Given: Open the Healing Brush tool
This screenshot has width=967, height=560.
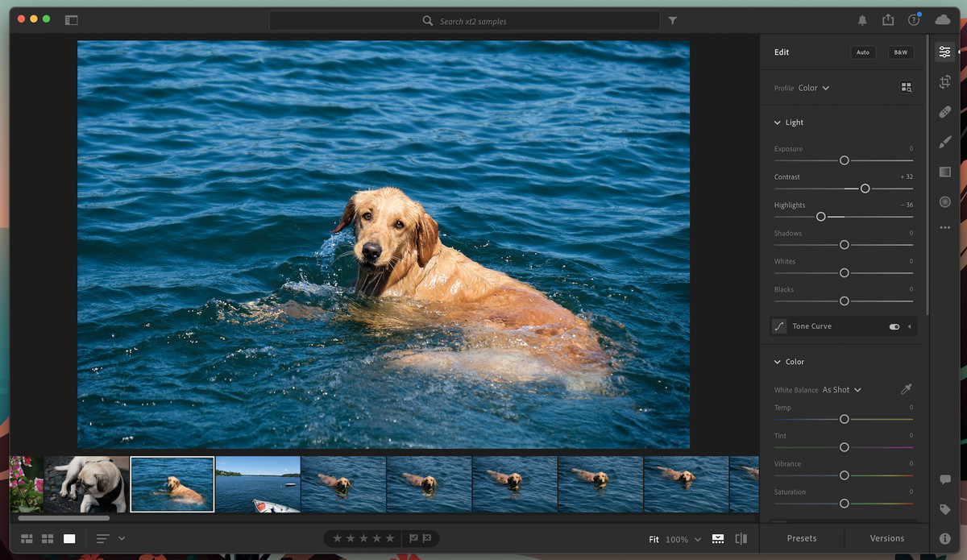Looking at the screenshot, I should (x=944, y=111).
